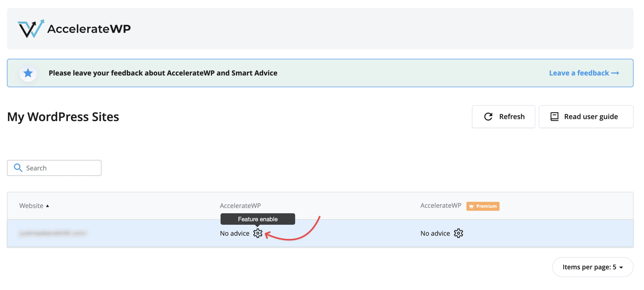Click the Feature enable tooltip
Screen dimensions: 644x290
pyautogui.click(x=258, y=219)
